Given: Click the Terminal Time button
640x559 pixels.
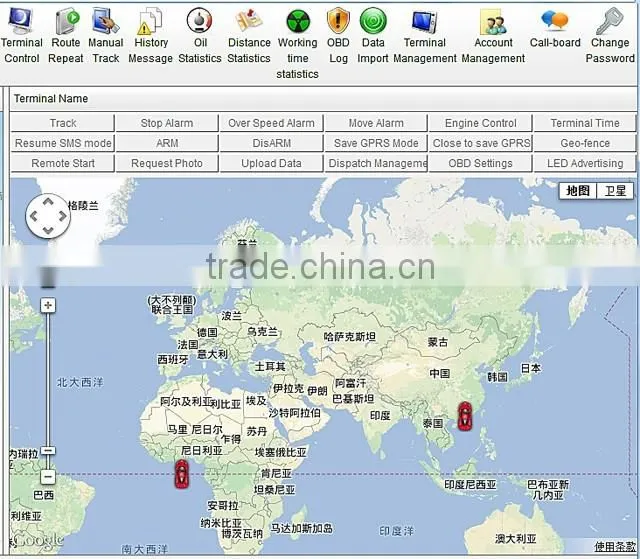Looking at the screenshot, I should (585, 123).
